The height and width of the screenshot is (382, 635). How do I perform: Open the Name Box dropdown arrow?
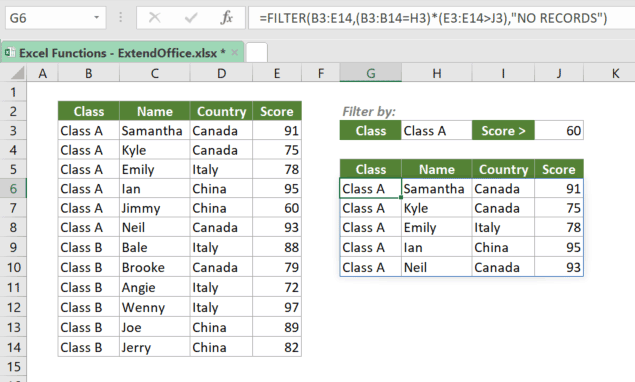pos(96,18)
